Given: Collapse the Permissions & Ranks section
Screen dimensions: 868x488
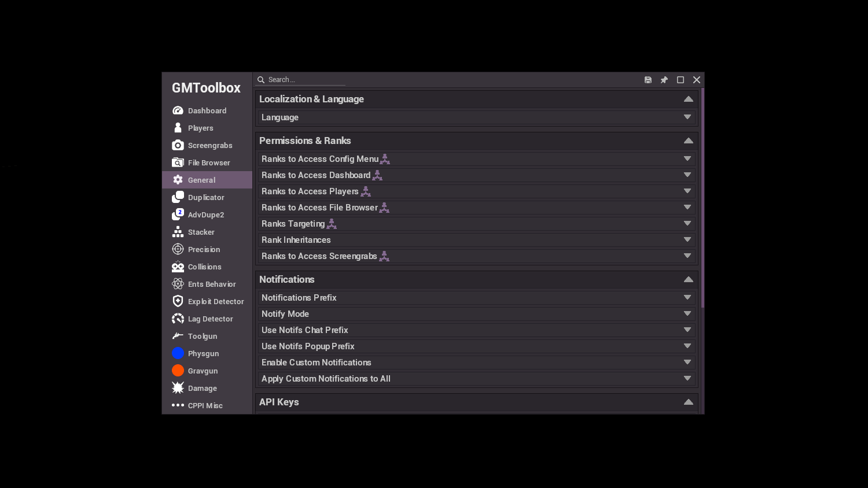Looking at the screenshot, I should pos(689,141).
